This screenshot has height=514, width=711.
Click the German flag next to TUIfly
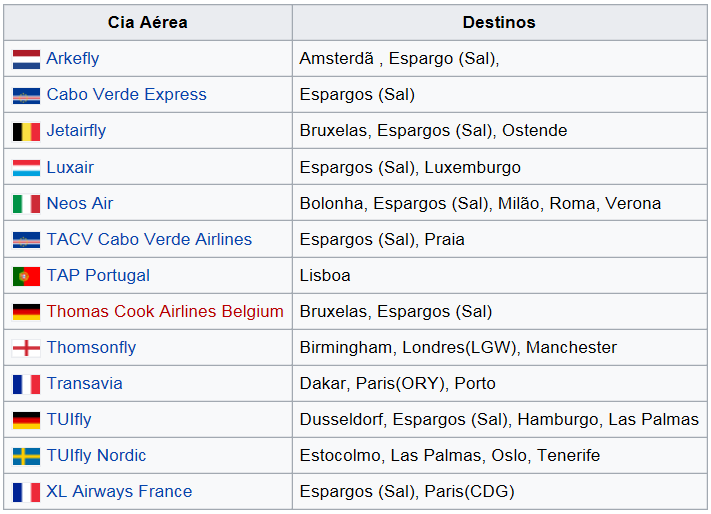26,420
